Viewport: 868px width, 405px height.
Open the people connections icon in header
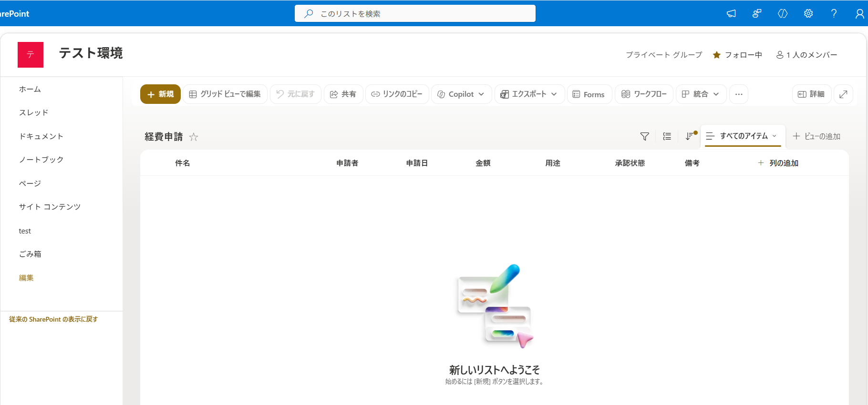757,13
